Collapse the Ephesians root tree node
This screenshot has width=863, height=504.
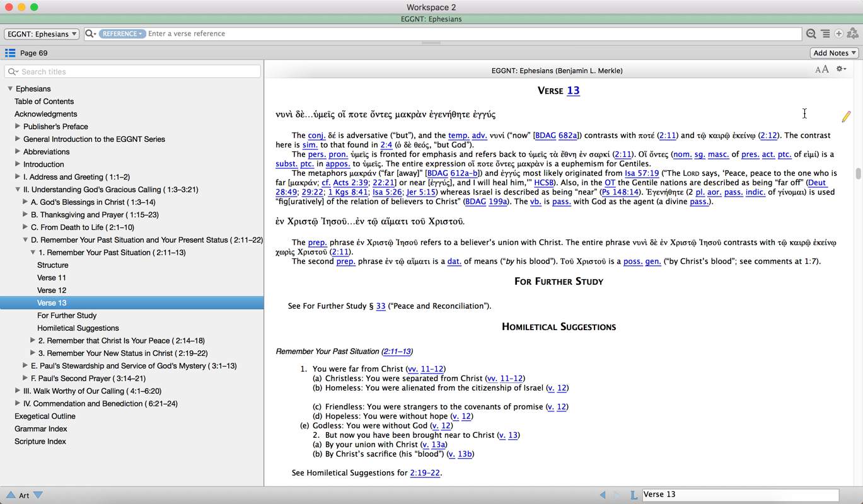10,89
